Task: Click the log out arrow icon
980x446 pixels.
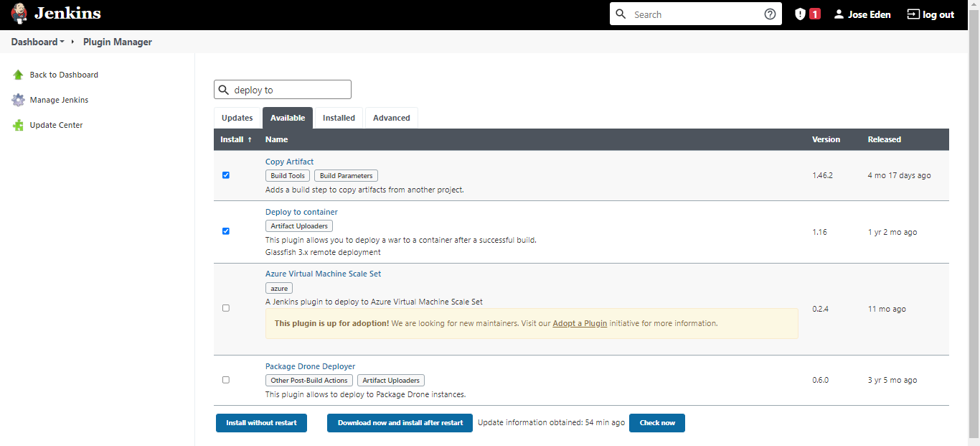Action: pyautogui.click(x=913, y=14)
